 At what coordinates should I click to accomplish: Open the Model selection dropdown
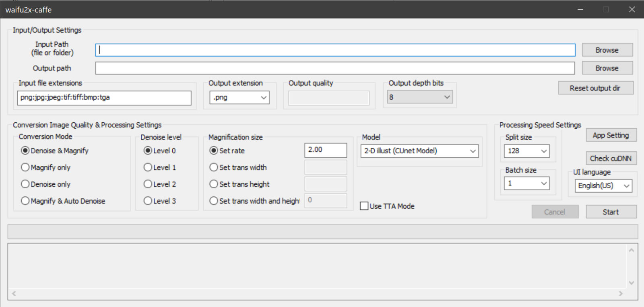[x=419, y=151]
